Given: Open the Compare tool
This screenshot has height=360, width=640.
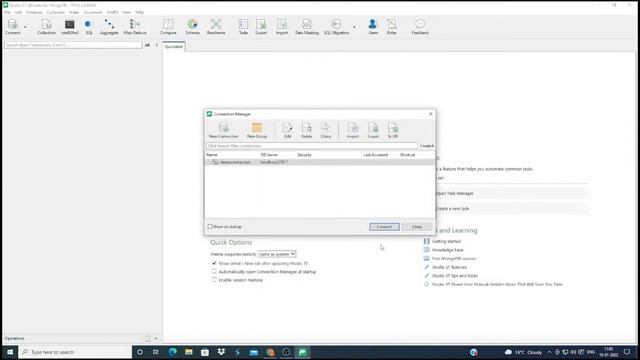Looking at the screenshot, I should coord(168,27).
